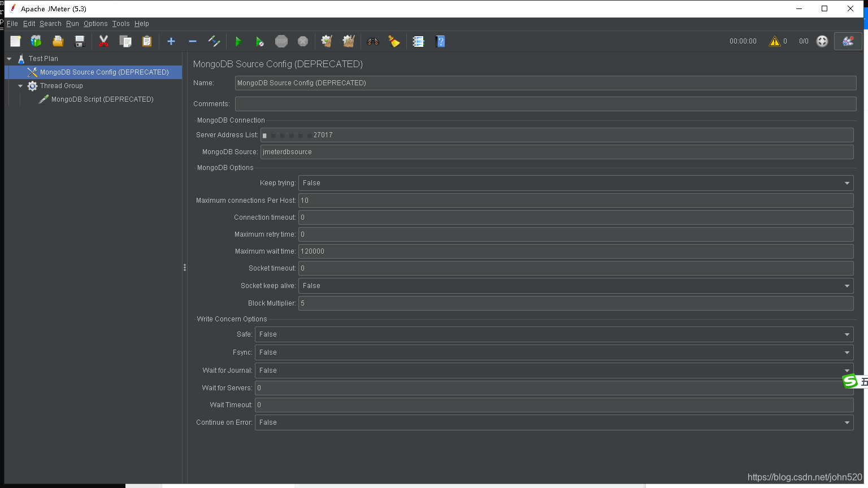The image size is (868, 488).
Task: Open Help with the question mark icon
Action: click(x=440, y=41)
